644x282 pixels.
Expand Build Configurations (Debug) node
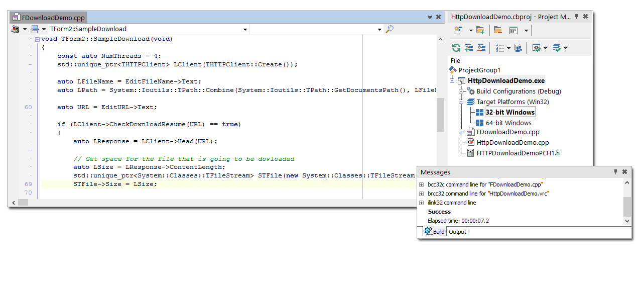[461, 91]
